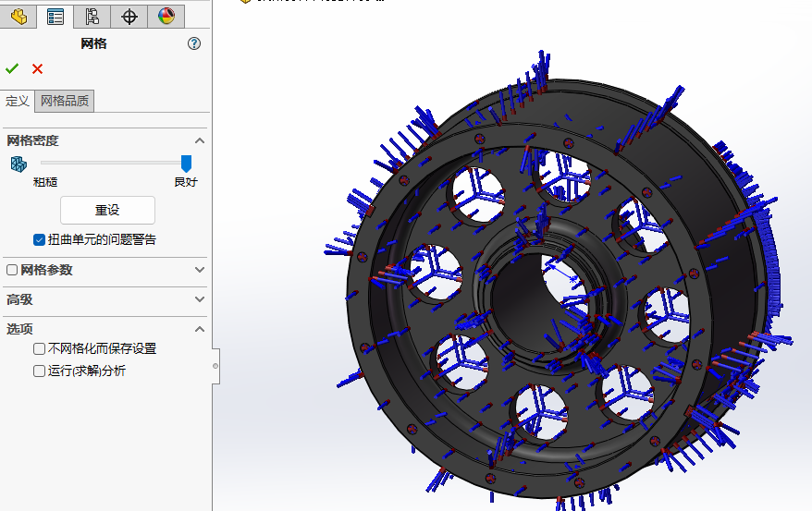Switch to the PropertyManager tab icon
The width and height of the screenshot is (812, 511).
click(x=55, y=16)
